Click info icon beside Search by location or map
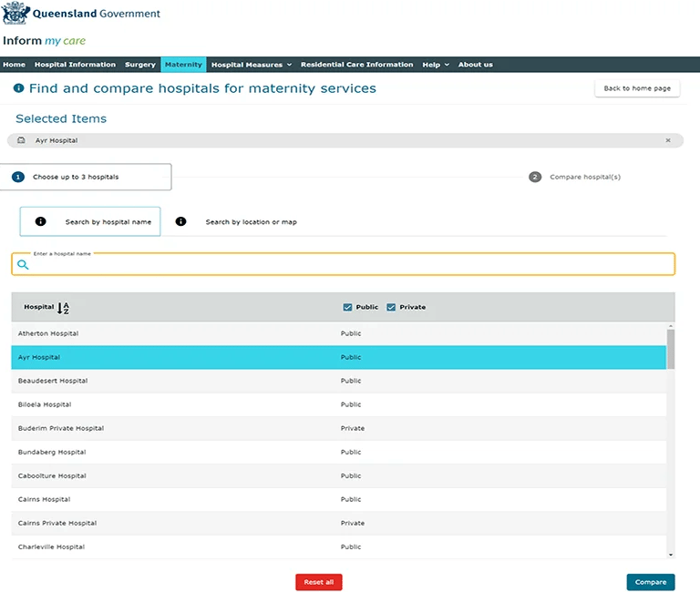The width and height of the screenshot is (700, 592). pyautogui.click(x=180, y=221)
